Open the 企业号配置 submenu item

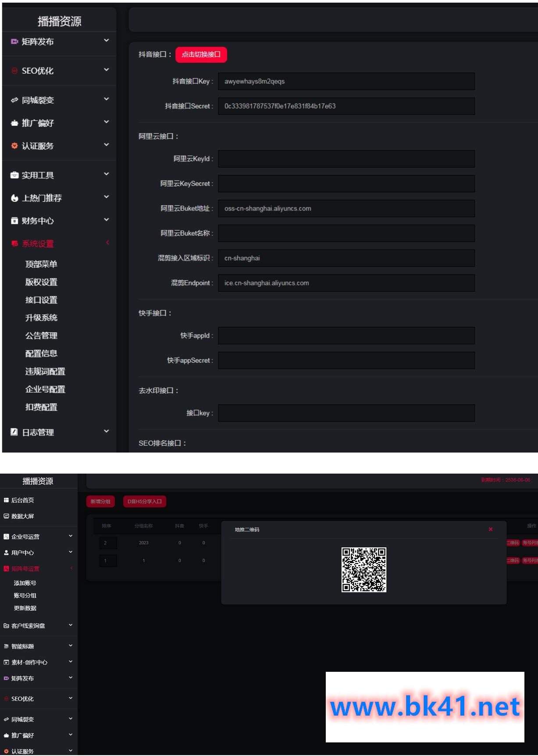[45, 389]
